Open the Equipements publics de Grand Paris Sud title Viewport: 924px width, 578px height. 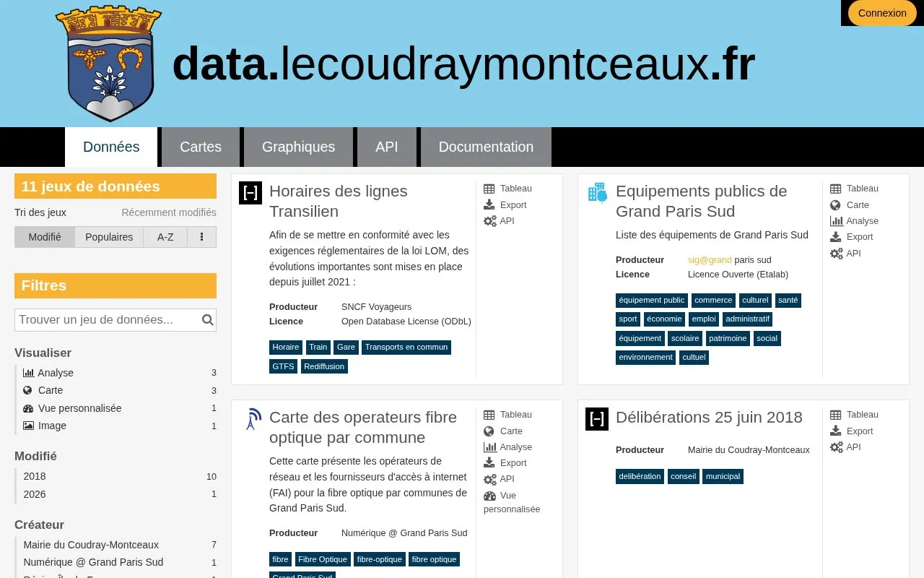701,201
